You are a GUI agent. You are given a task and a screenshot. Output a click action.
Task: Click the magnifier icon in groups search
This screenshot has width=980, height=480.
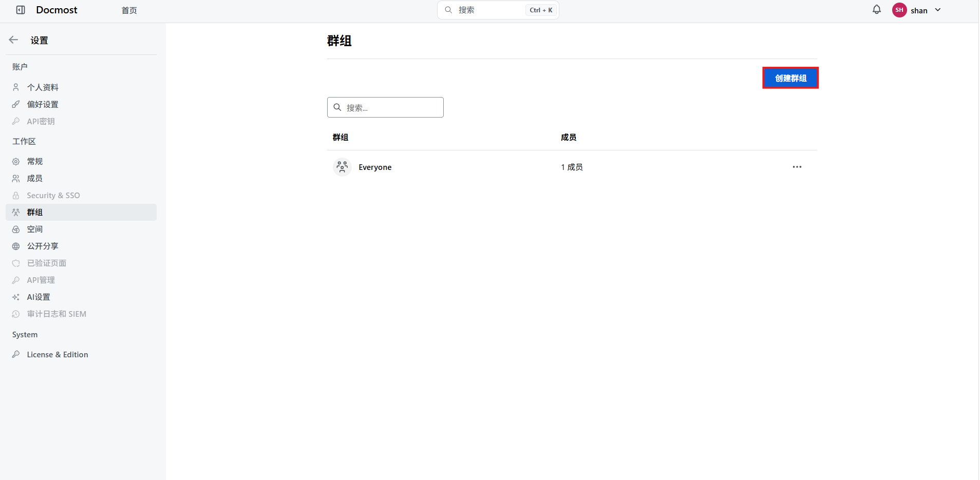point(337,107)
